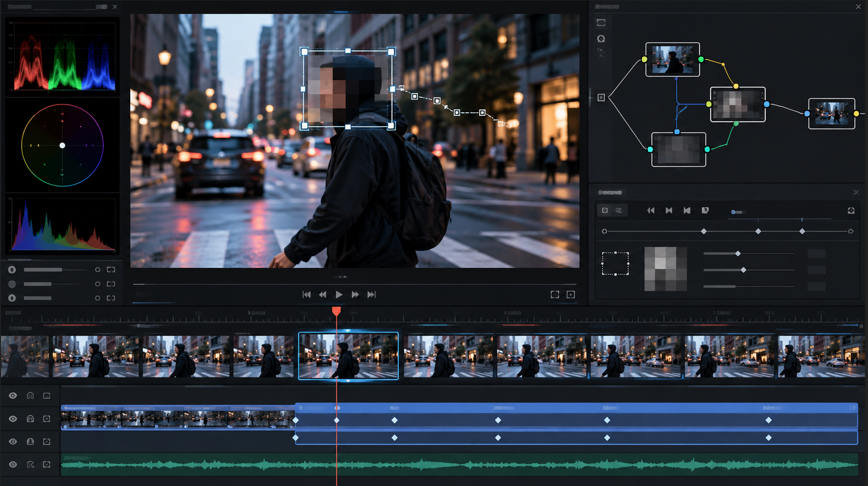Select the first keyframe diamond in tracker panel
The height and width of the screenshot is (486, 868).
coord(704,231)
